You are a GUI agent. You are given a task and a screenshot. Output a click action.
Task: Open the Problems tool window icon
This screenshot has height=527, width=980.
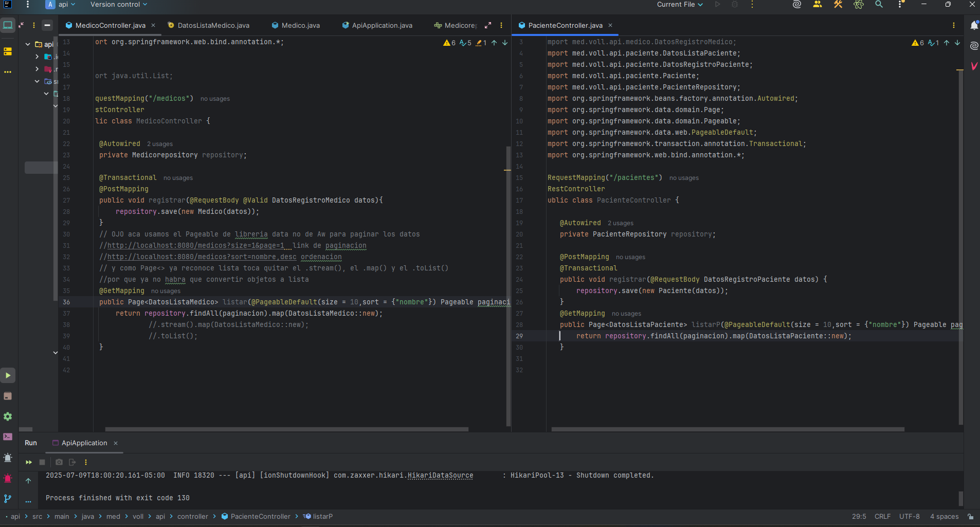[8, 458]
